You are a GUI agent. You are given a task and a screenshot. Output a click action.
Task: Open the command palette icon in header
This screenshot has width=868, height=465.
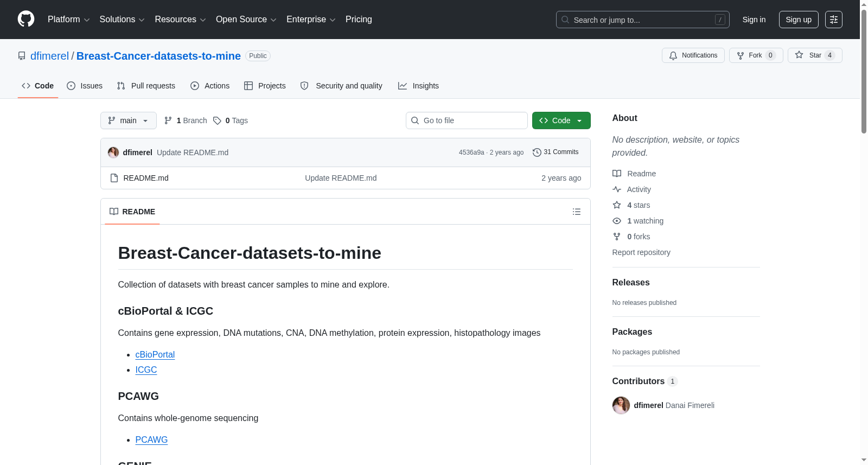833,20
